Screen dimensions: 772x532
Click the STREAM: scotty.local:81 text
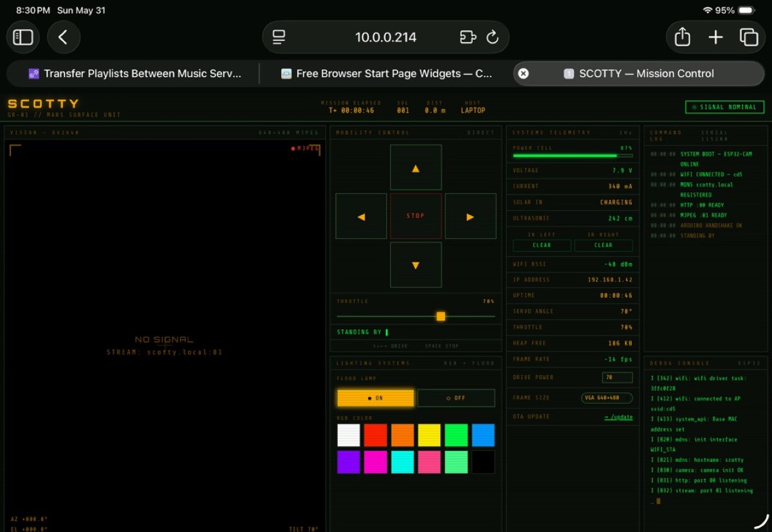tap(165, 353)
